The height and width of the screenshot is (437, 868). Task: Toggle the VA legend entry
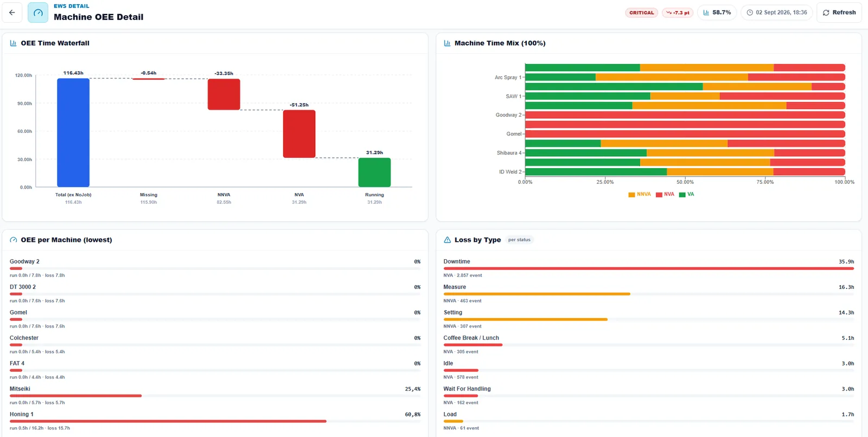coord(687,194)
